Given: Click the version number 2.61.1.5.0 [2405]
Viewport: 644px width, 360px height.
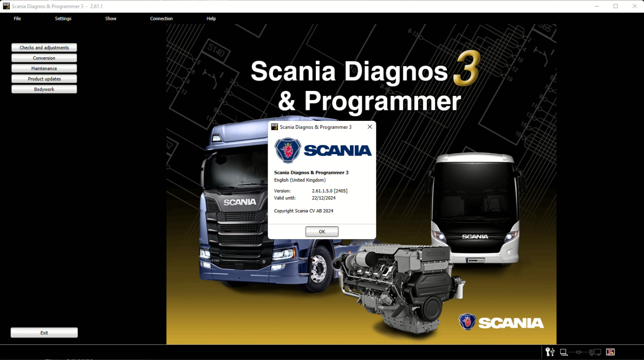Looking at the screenshot, I should point(330,191).
